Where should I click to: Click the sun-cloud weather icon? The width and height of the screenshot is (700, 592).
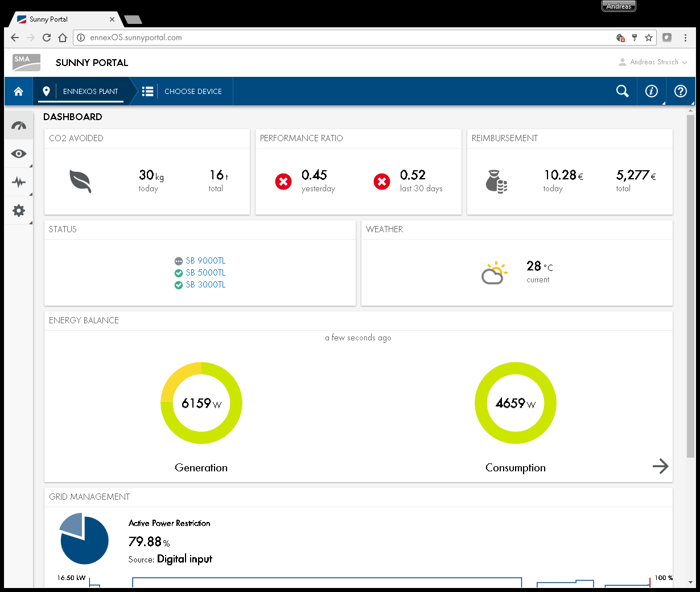[494, 272]
